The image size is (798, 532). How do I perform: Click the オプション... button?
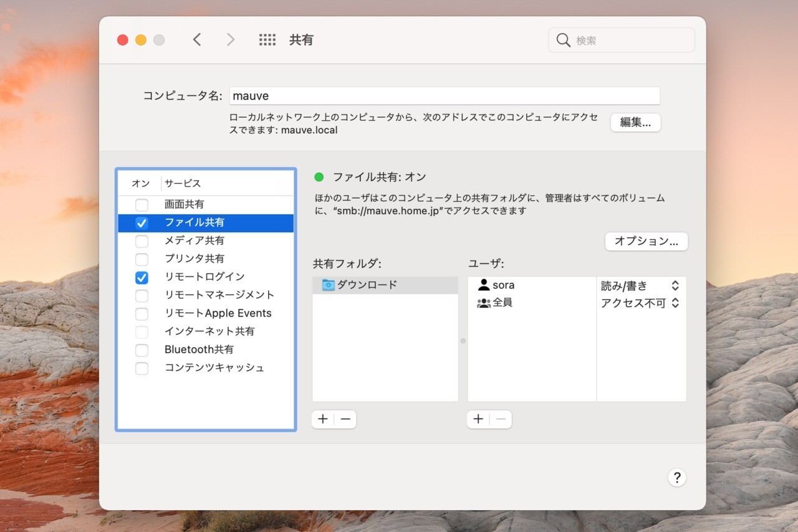(x=646, y=241)
